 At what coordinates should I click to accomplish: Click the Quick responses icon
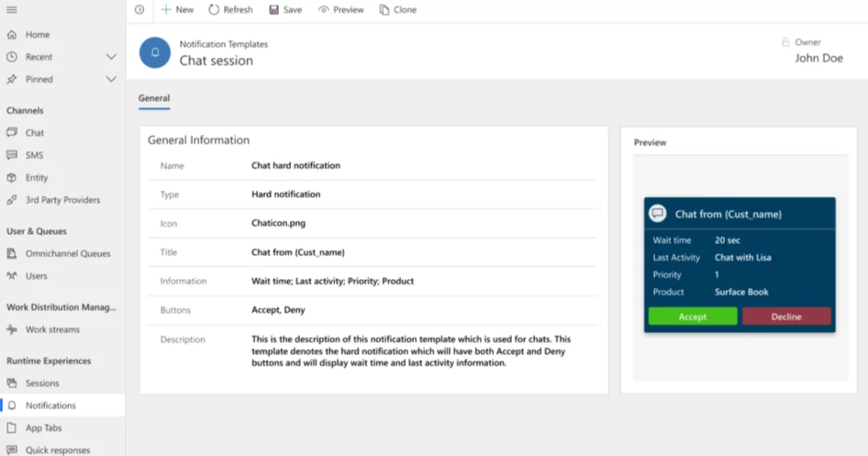click(x=12, y=450)
